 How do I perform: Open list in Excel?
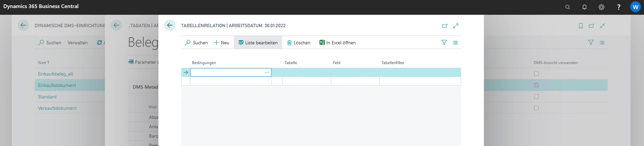pos(337,43)
